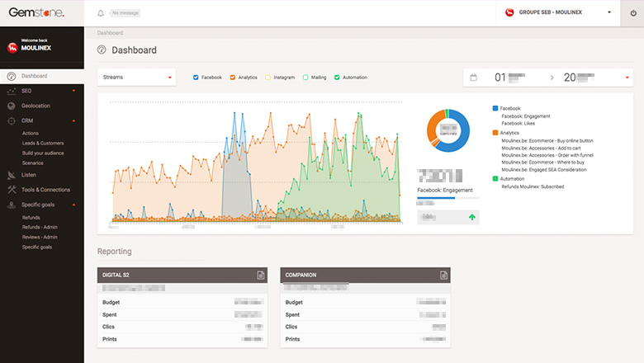
Task: Uncheck the Facebook stream checkbox
Action: point(196,78)
